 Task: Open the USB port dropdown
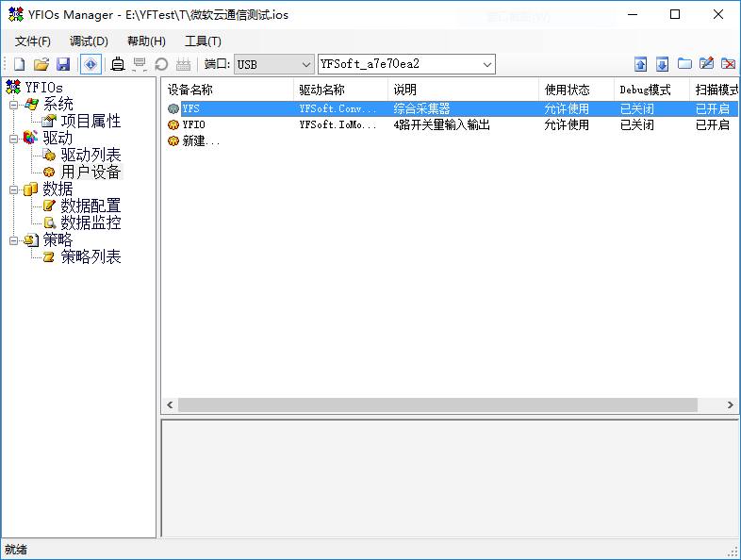274,64
